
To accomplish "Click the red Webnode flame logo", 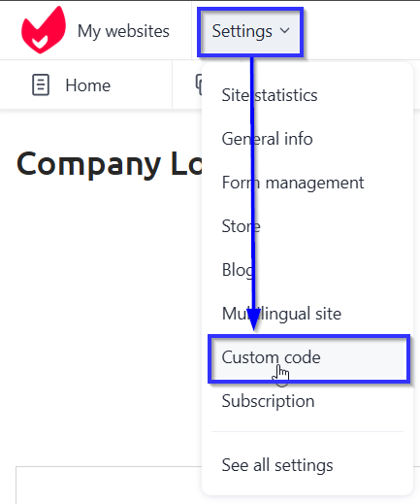I will click(x=44, y=30).
